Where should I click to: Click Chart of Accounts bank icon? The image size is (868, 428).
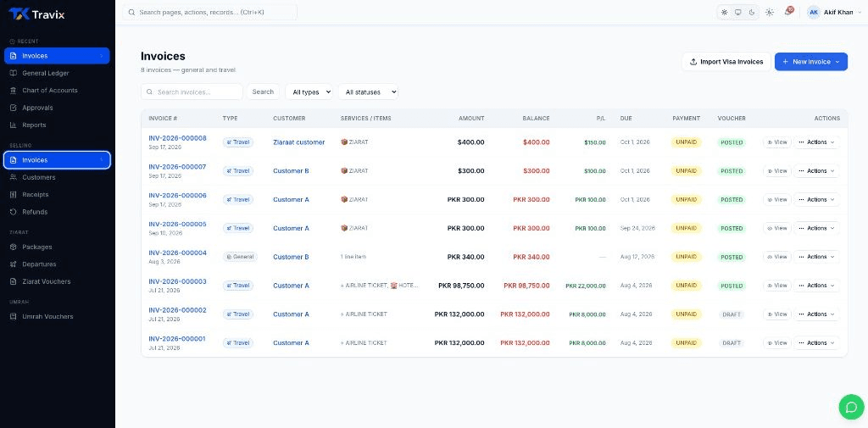[x=14, y=90]
